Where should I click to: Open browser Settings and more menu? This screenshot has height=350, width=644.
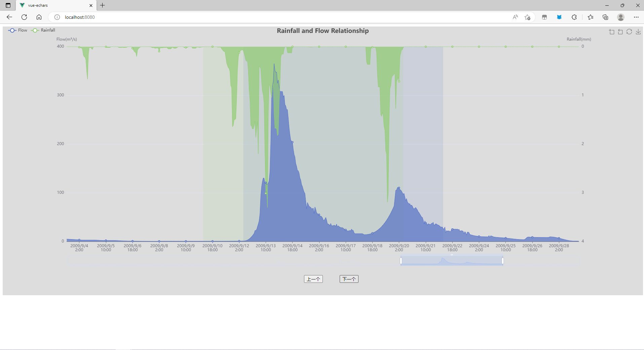tap(636, 17)
